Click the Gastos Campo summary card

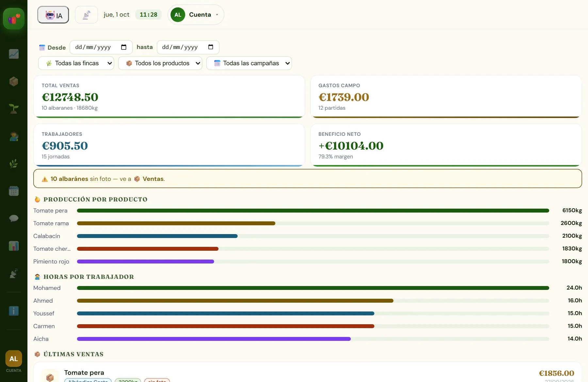pos(446,97)
